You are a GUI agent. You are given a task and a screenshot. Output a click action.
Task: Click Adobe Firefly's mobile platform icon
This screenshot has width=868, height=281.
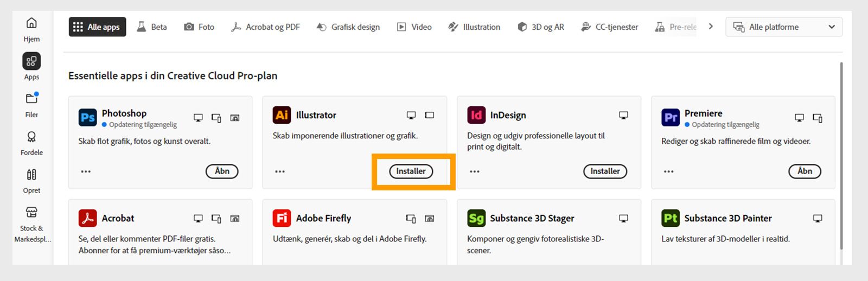(x=411, y=219)
